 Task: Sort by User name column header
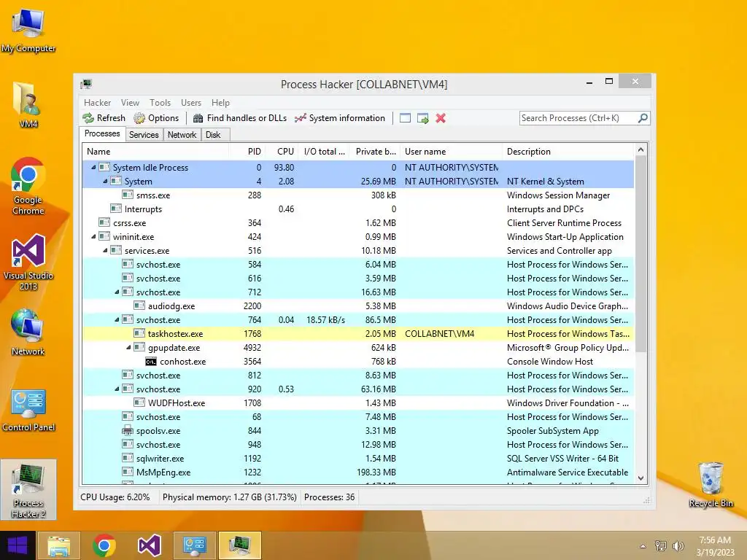(x=452, y=152)
